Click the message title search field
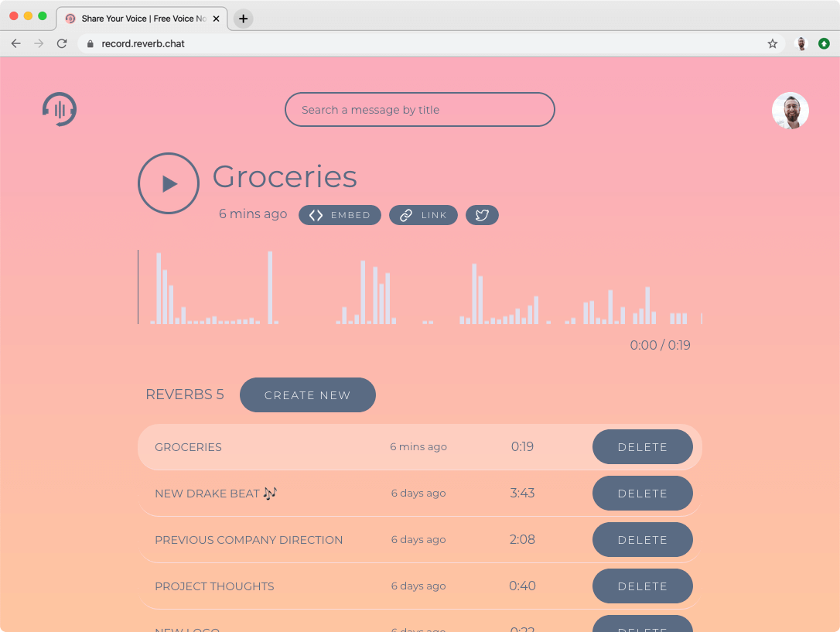The image size is (840, 632). point(419,109)
